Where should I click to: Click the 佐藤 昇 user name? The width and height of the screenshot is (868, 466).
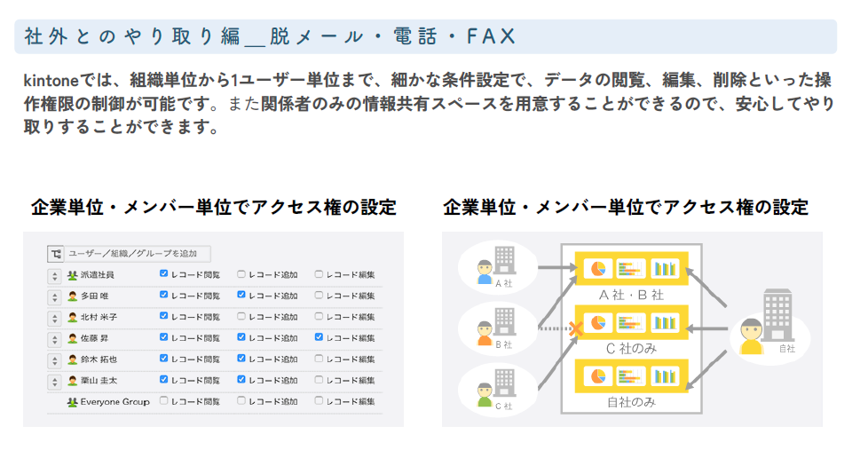click(x=95, y=338)
